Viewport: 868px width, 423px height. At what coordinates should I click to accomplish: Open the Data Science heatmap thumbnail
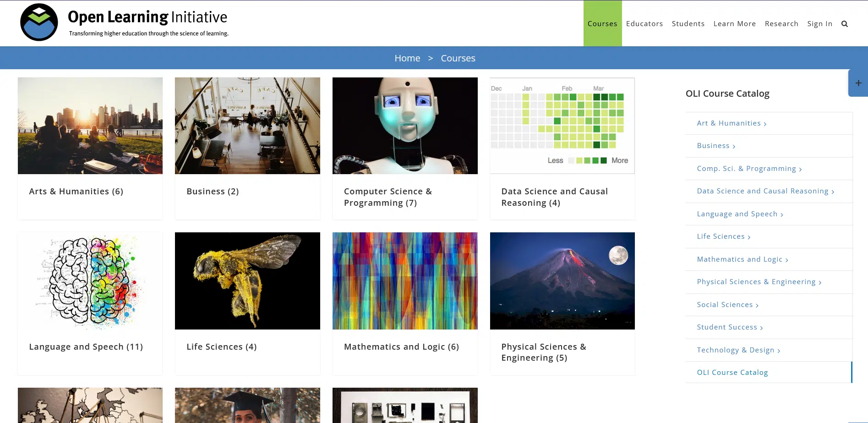tap(562, 126)
